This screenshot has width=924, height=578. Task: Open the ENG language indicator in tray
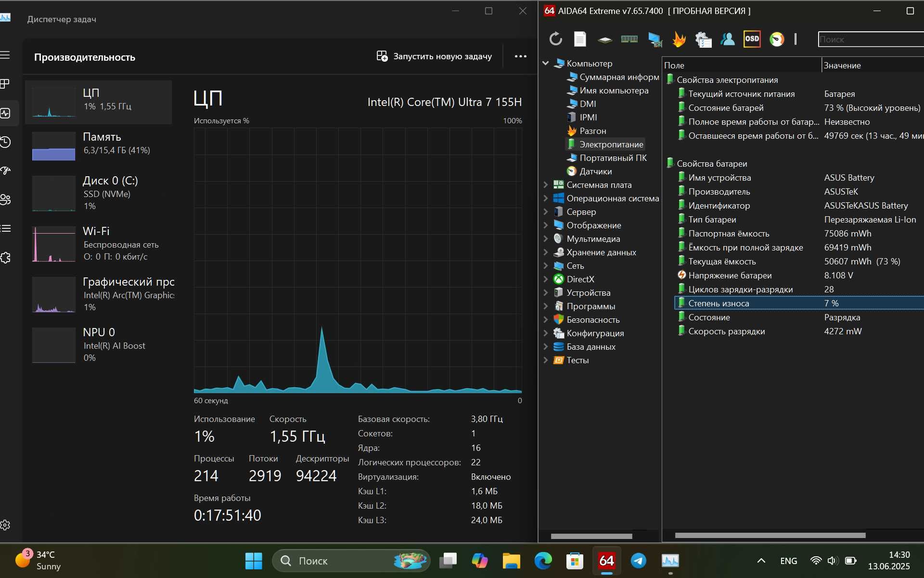click(x=789, y=561)
